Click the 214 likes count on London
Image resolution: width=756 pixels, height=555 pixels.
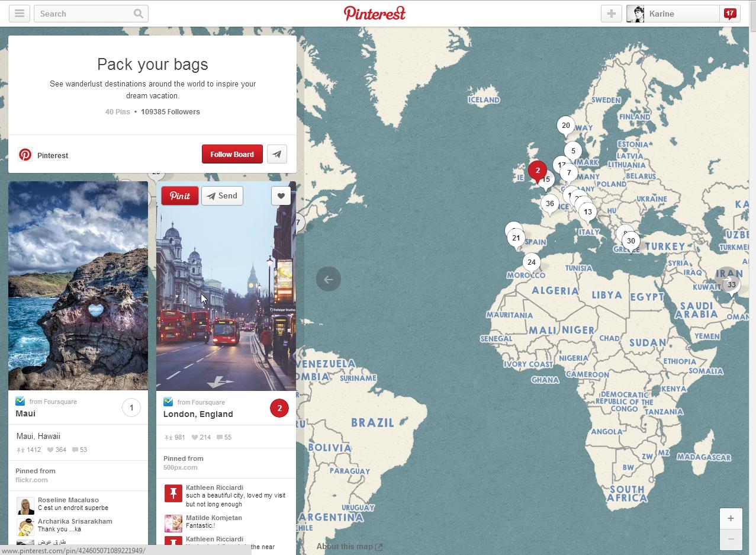201,437
